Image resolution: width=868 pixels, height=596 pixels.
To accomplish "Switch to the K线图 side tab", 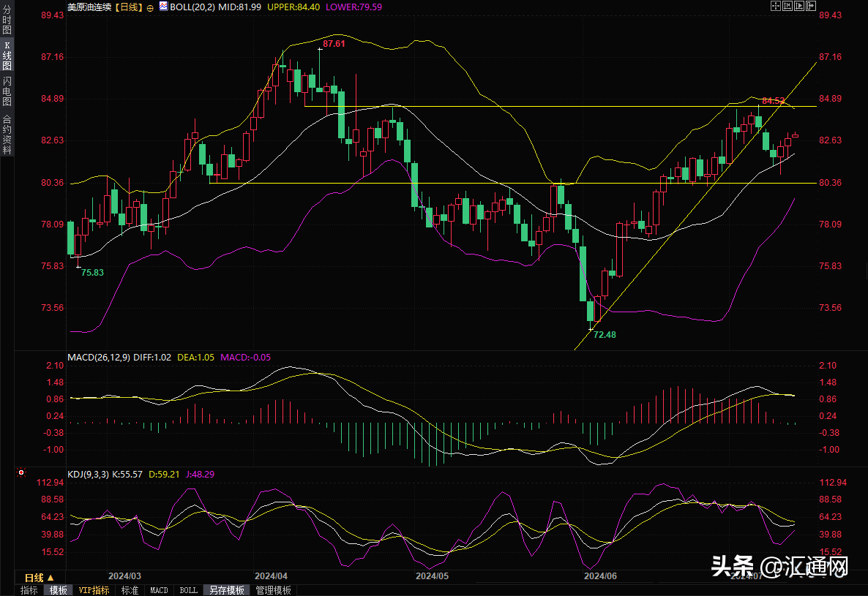I will (7, 56).
